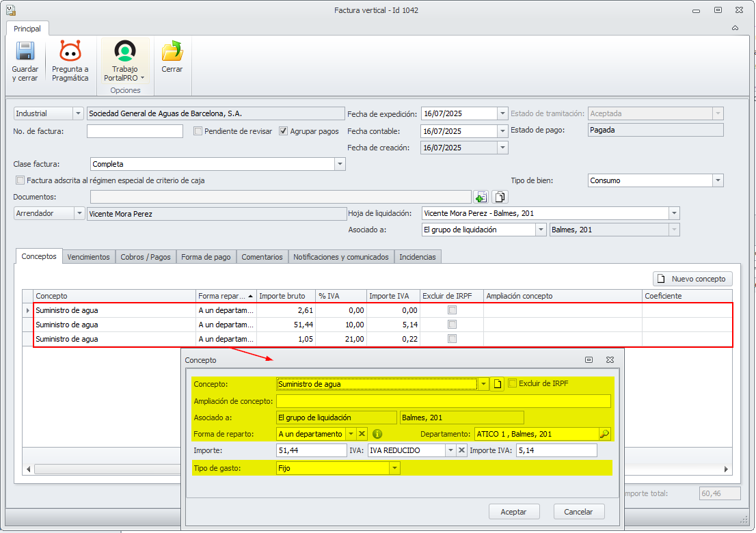Switch to the Vencimientos tab
The image size is (756, 533).
tap(89, 257)
